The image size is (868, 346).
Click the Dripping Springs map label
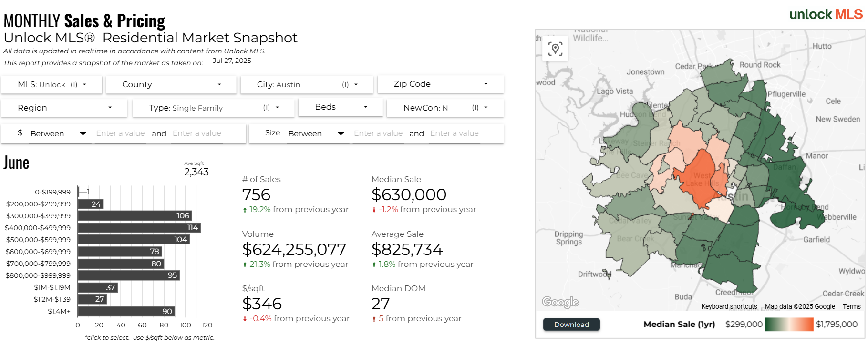point(568,238)
